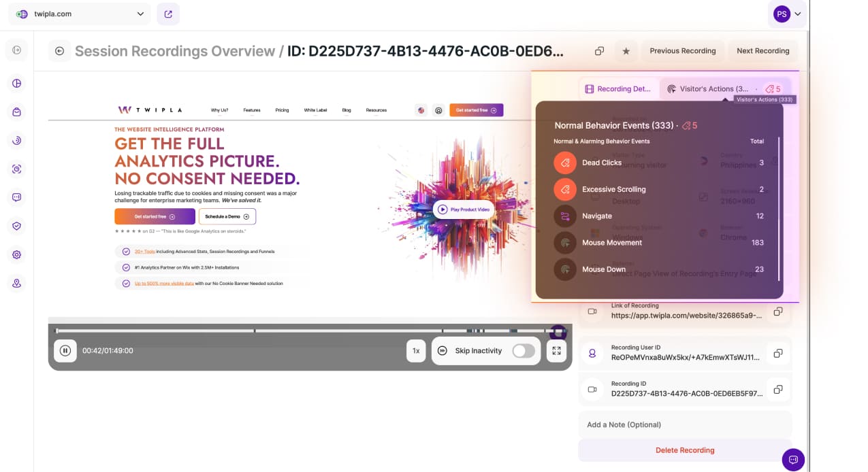Viewport: 868px width, 472px height.
Task: Enter fullscreen mode for the recording
Action: [x=556, y=351]
